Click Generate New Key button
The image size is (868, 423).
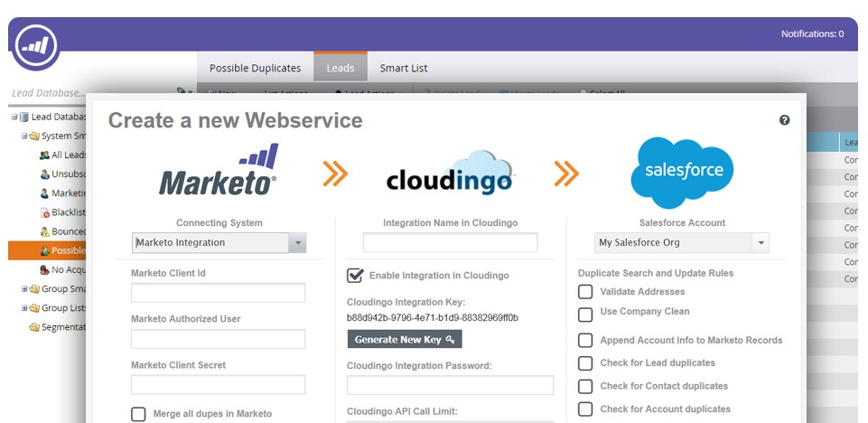(405, 340)
